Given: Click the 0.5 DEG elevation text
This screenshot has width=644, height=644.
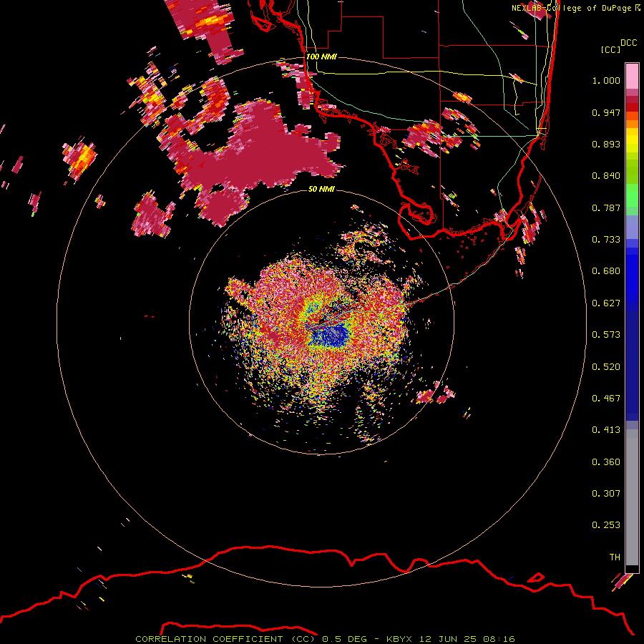Looking at the screenshot, I should coord(344,639).
